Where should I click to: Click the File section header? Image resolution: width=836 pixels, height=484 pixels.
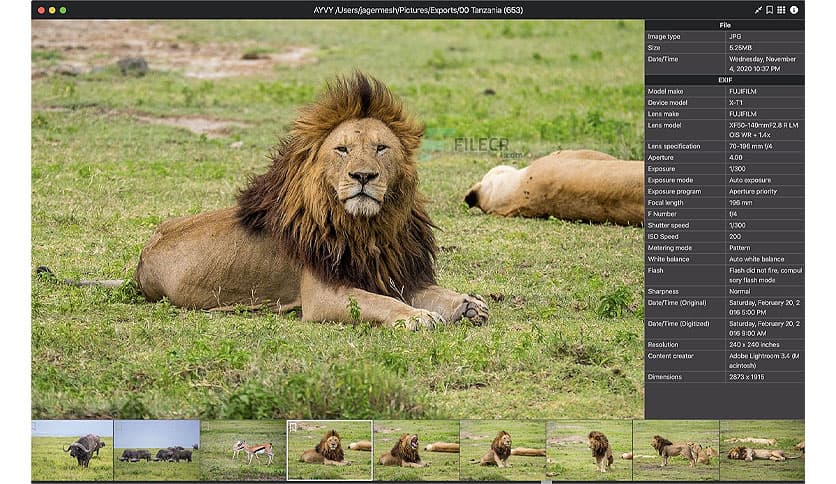tap(724, 25)
